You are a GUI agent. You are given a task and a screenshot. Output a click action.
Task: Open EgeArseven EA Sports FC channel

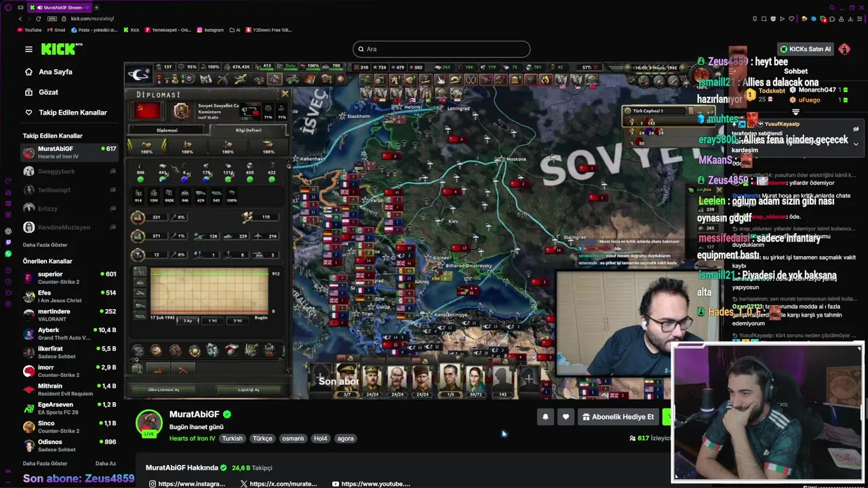tap(70, 408)
